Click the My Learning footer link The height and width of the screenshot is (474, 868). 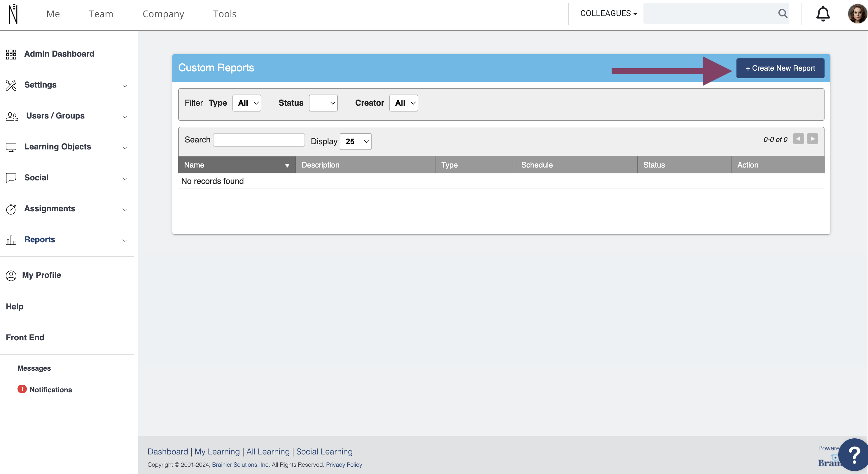point(217,452)
